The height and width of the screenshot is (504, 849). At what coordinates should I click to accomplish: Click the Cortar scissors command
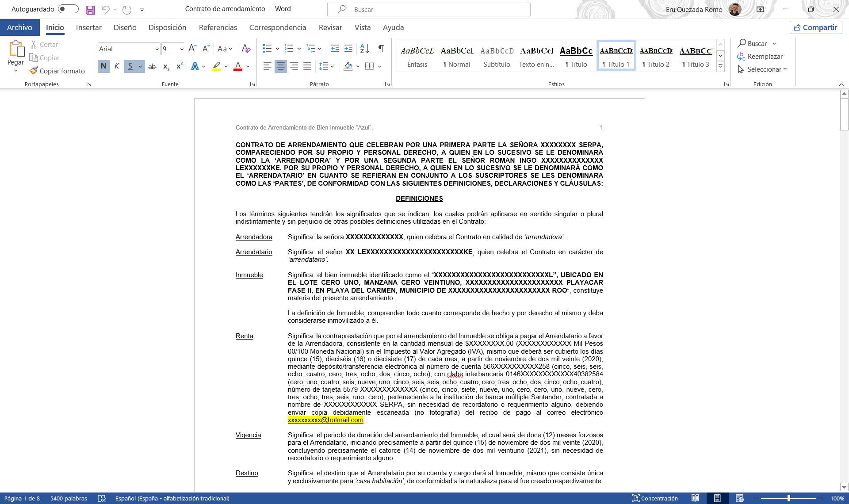pos(44,44)
